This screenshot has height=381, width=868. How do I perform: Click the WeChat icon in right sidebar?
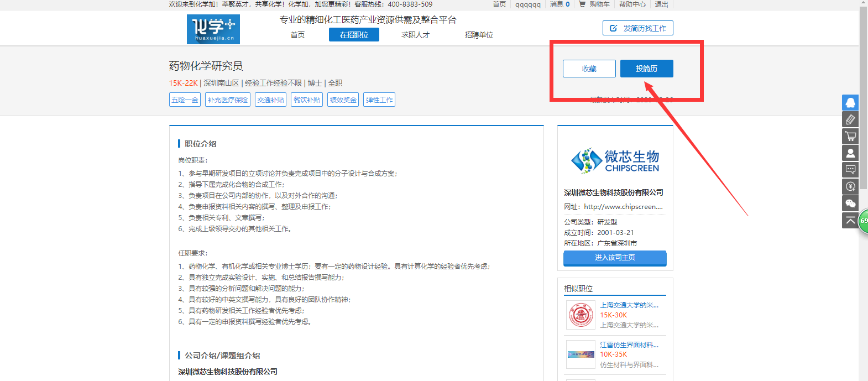pos(850,203)
